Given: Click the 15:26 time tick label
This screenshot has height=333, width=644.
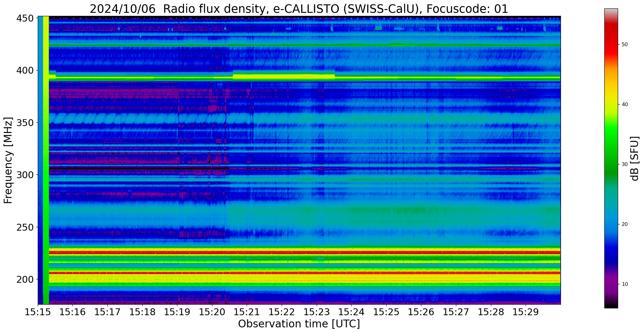Looking at the screenshot, I should click(x=421, y=312).
